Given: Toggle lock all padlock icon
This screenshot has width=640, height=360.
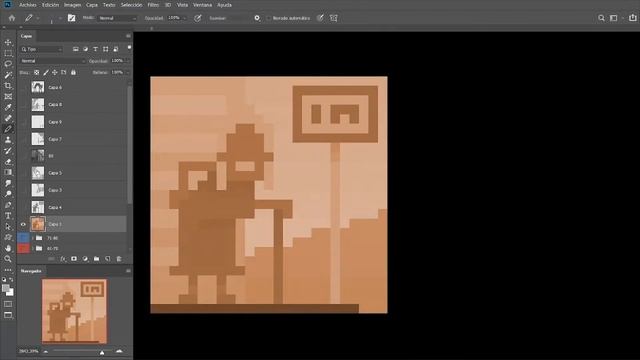Looking at the screenshot, I should point(73,72).
